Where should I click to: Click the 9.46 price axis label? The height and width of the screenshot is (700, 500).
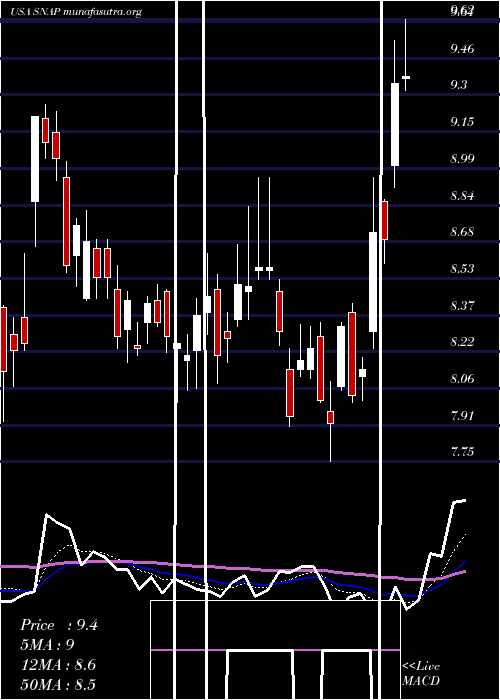click(462, 49)
